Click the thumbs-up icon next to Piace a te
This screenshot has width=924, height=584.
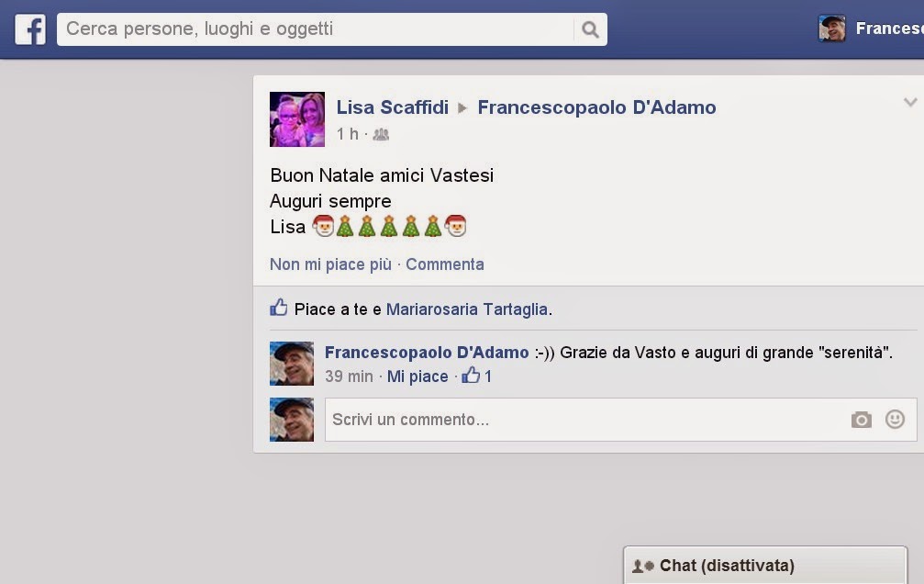[279, 308]
